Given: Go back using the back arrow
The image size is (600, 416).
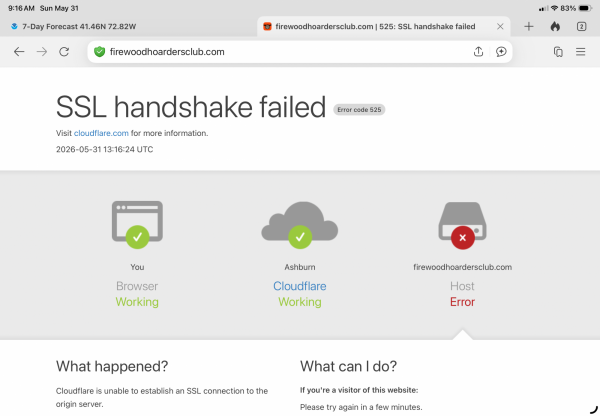Looking at the screenshot, I should [19, 52].
